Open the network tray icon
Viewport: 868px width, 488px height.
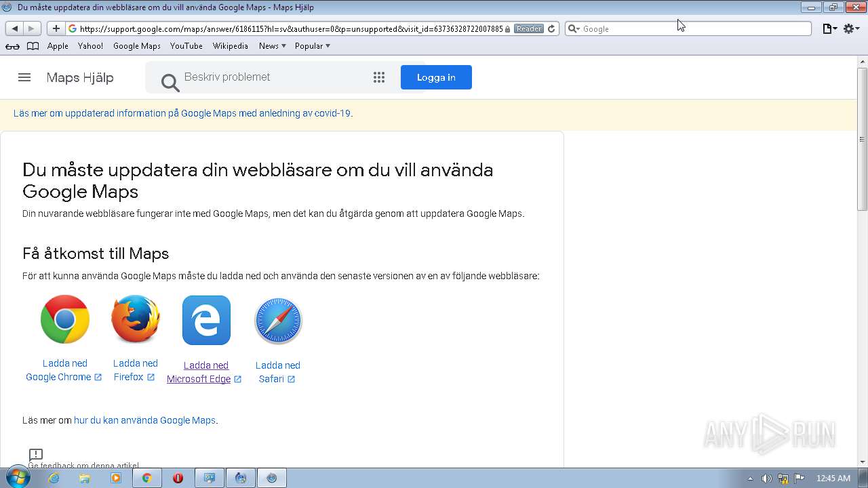pyautogui.click(x=783, y=479)
